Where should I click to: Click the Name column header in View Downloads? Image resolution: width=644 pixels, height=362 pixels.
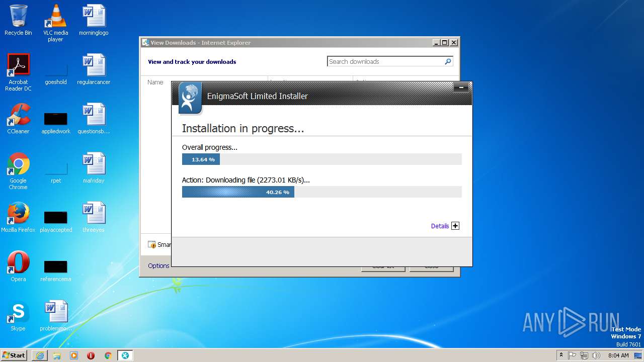[x=155, y=82]
